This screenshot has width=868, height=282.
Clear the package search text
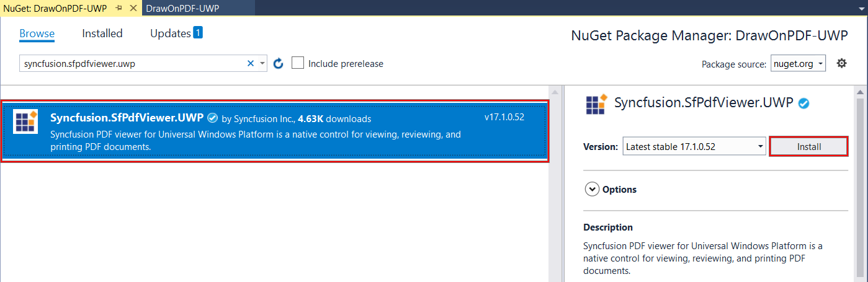coord(251,63)
